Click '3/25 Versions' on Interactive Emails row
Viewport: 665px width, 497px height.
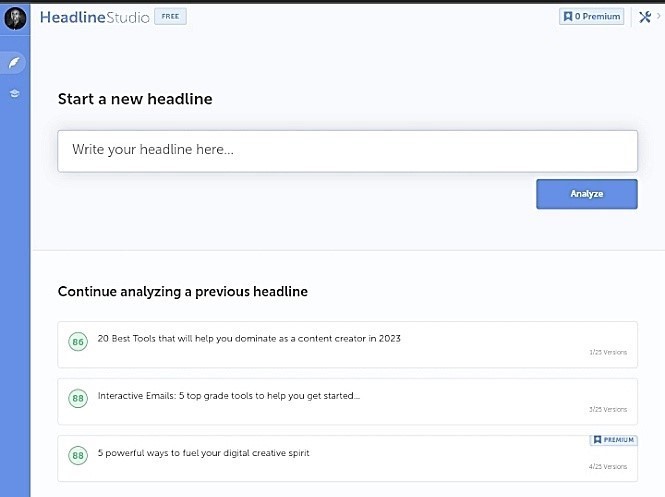pyautogui.click(x=608, y=410)
